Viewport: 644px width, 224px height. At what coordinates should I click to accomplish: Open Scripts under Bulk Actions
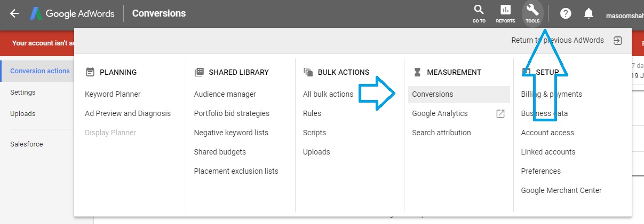314,133
